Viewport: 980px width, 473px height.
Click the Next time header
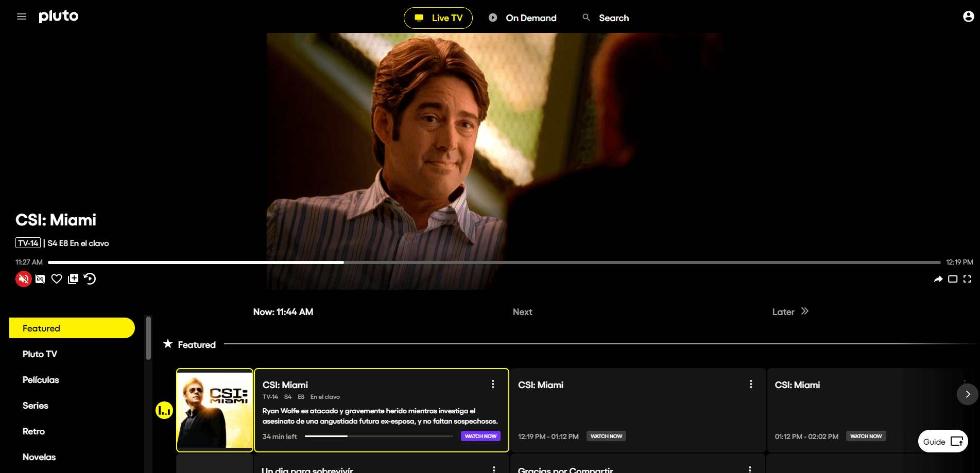(522, 312)
